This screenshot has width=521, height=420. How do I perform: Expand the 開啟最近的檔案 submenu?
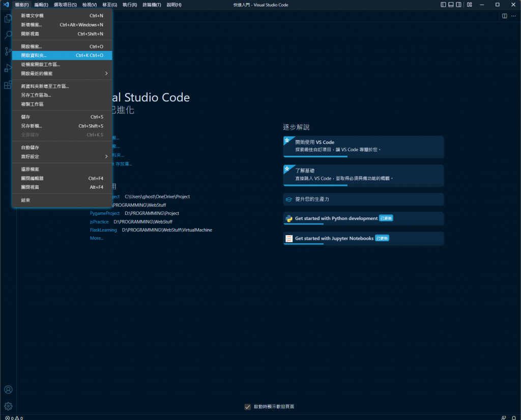coord(62,73)
